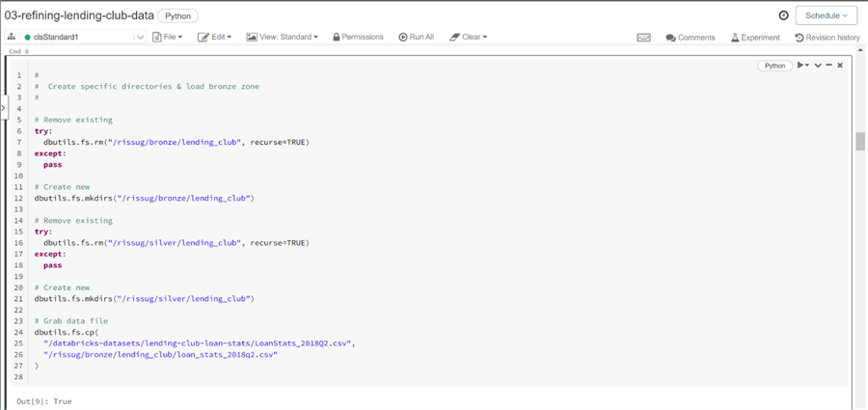Expand the clsStandard1 cluster dropdown
This screenshot has height=410, width=868.
click(x=140, y=38)
